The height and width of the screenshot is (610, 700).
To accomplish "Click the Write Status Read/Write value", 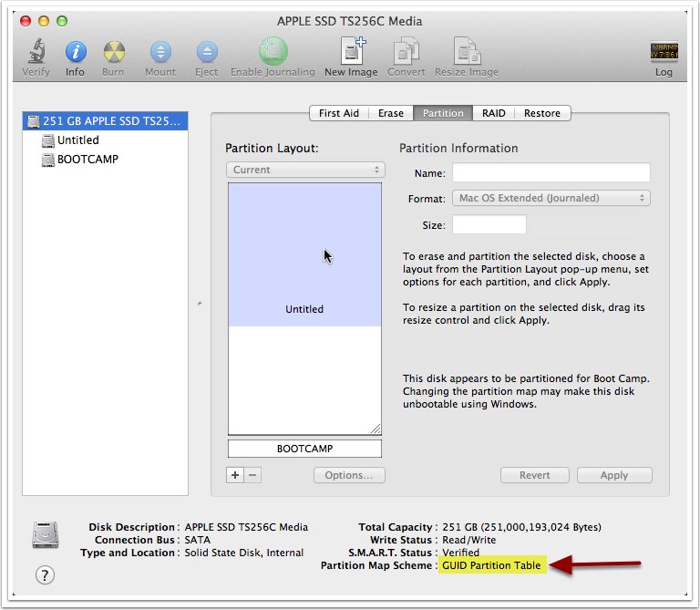I will click(469, 540).
